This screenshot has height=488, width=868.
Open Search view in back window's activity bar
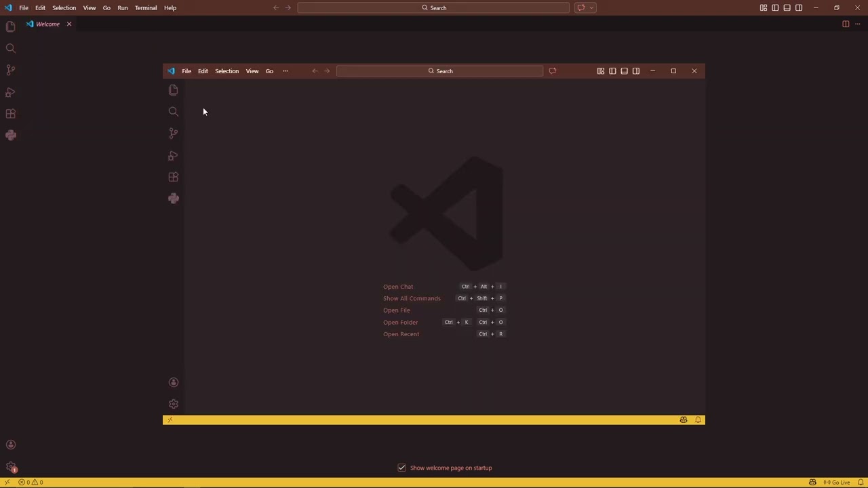click(10, 48)
